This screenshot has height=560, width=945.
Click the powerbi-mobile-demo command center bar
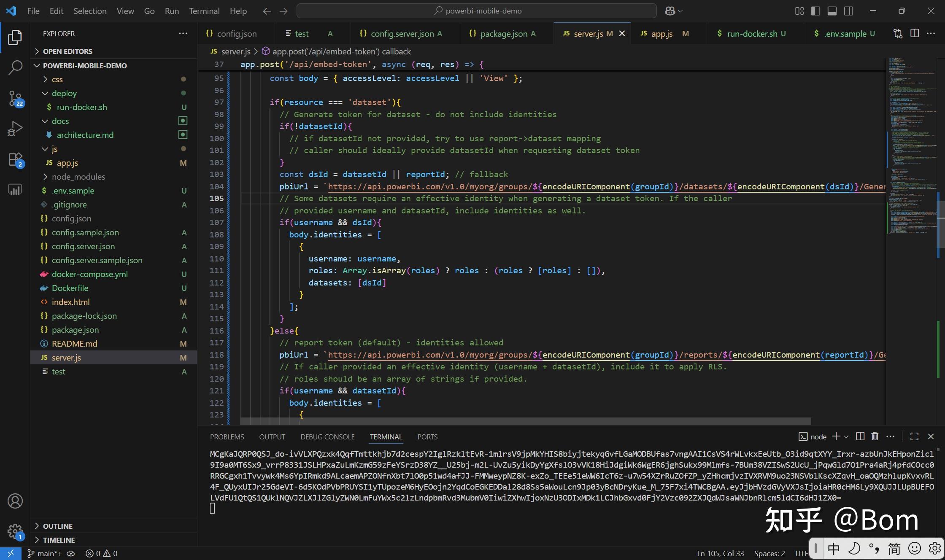476,11
